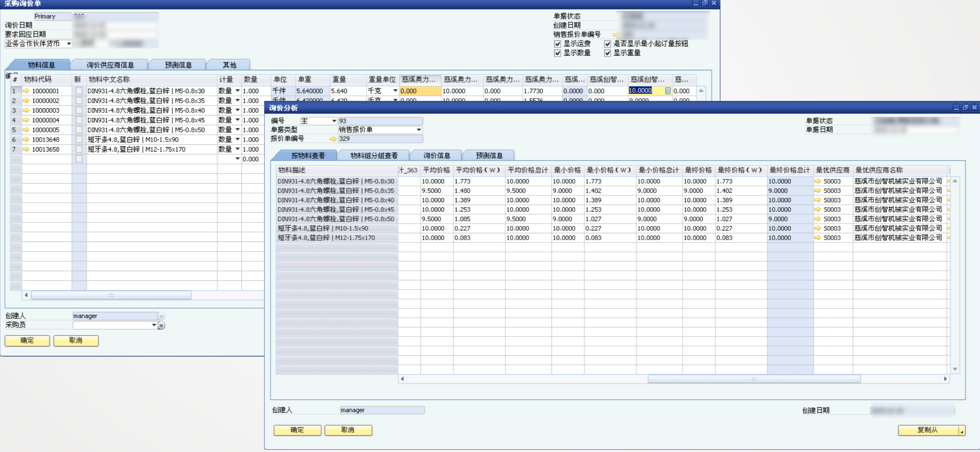Open link arrow for item 10013658
Viewport: 980px width, 452px height.
pos(26,149)
